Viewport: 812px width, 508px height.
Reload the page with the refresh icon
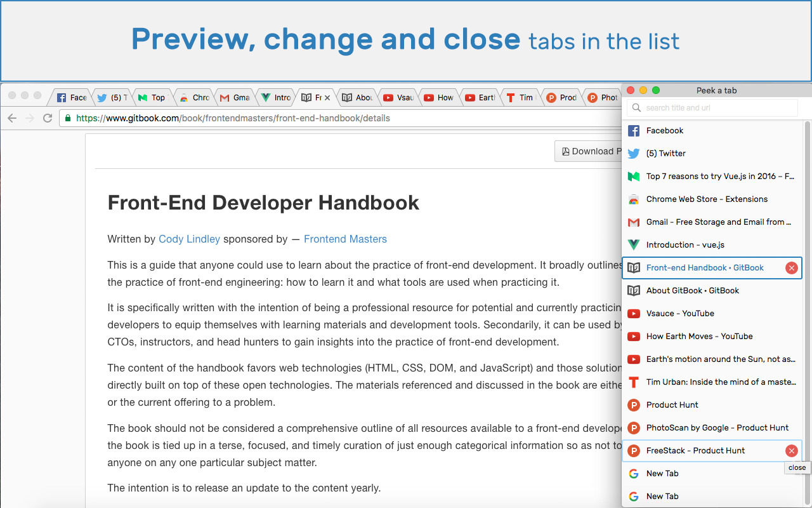(x=47, y=118)
